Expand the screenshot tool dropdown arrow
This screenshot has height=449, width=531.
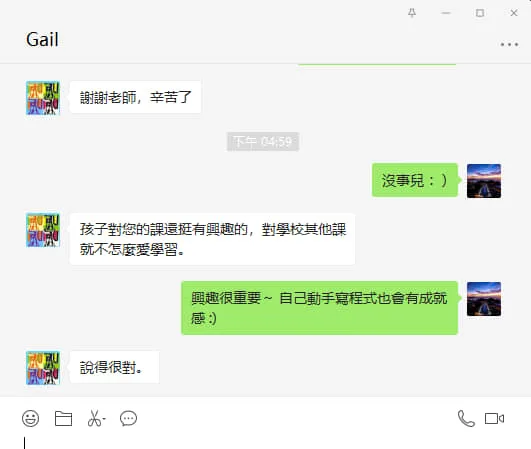(104, 419)
